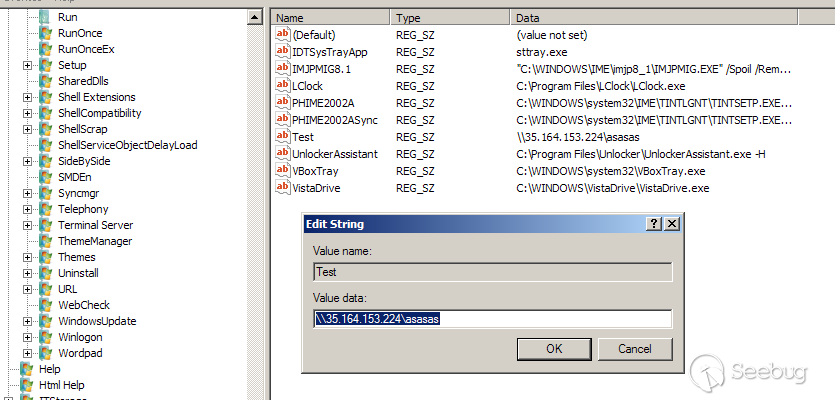Click the VBoxTray value icon

(282, 171)
